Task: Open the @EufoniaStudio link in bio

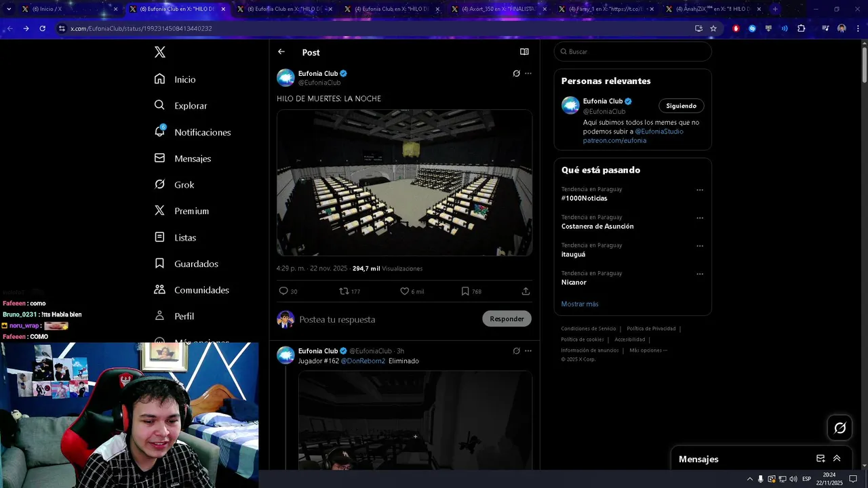Action: click(x=659, y=131)
